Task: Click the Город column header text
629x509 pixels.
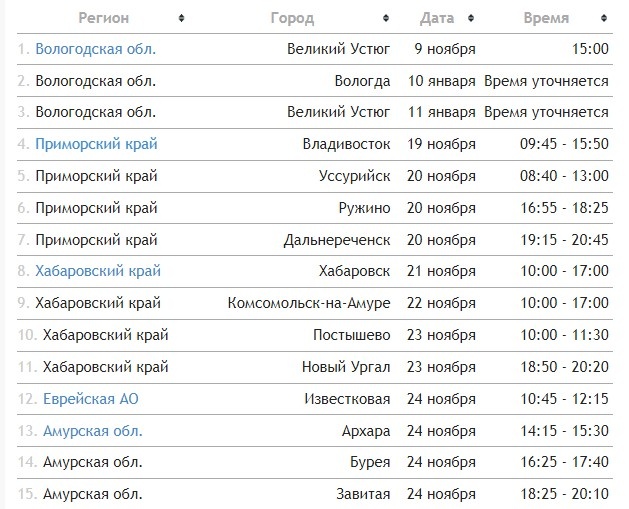Action: point(292,18)
